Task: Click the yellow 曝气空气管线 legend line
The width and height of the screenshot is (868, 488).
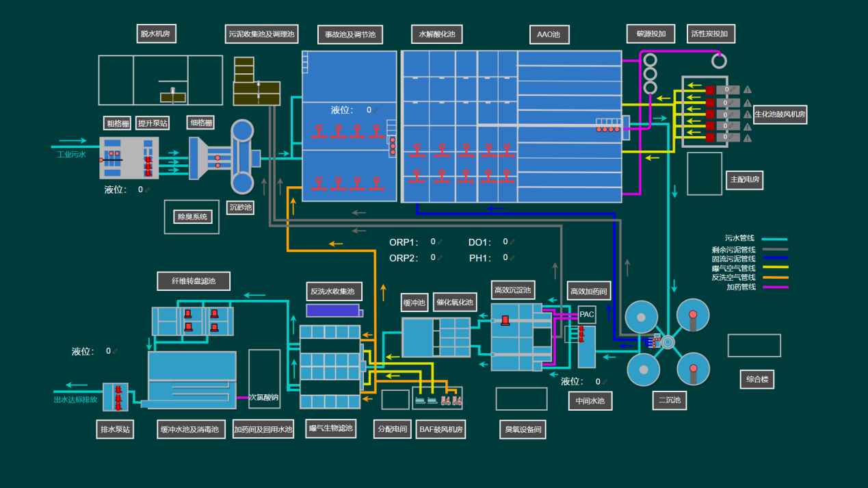Action: (774, 268)
